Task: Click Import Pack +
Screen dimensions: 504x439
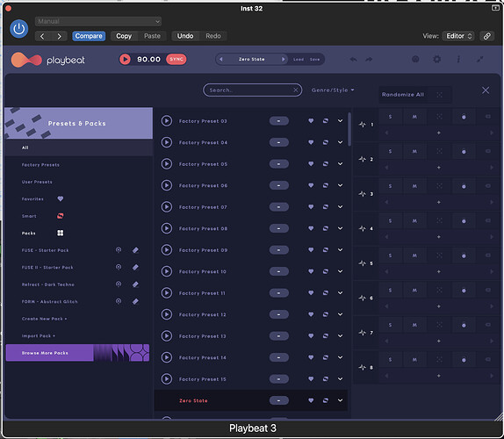Action: click(39, 336)
